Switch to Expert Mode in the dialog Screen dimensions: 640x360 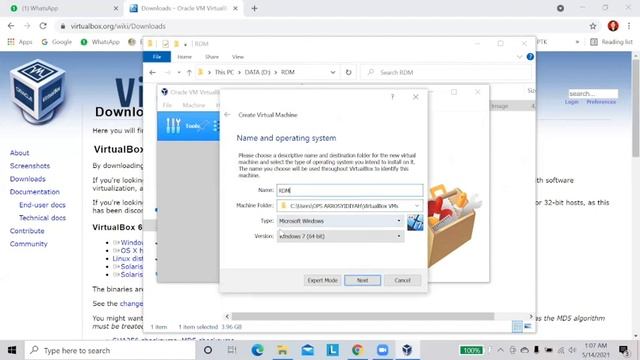[322, 280]
